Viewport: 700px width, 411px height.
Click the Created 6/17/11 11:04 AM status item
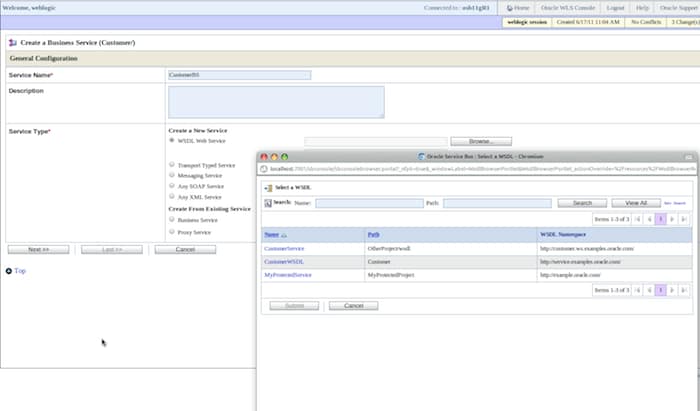coord(588,22)
